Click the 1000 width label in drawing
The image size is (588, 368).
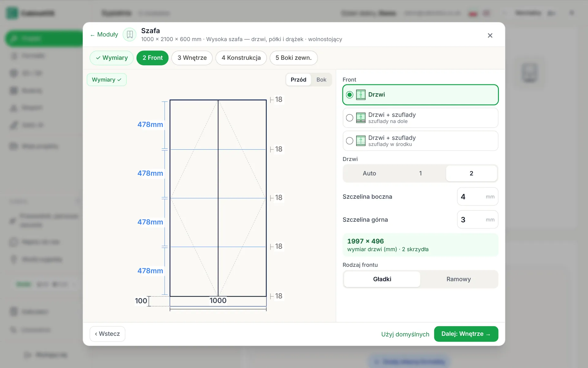[x=218, y=301]
